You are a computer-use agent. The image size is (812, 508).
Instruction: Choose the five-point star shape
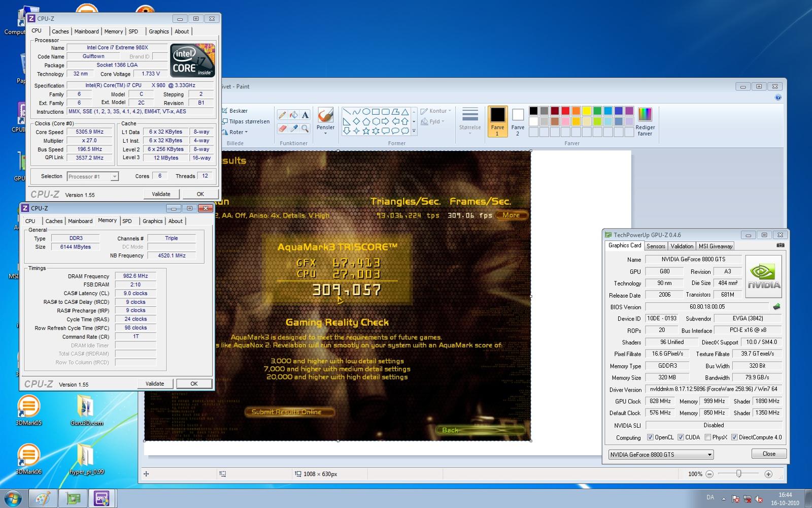(366, 131)
